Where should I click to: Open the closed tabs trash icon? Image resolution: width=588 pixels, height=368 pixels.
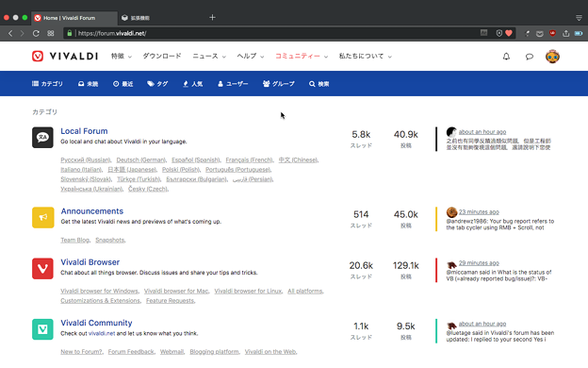(579, 18)
